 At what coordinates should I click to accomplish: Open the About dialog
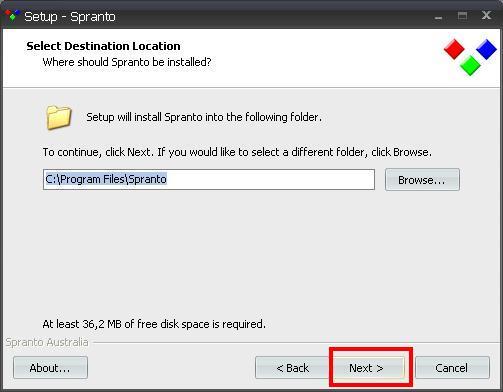[50, 368]
